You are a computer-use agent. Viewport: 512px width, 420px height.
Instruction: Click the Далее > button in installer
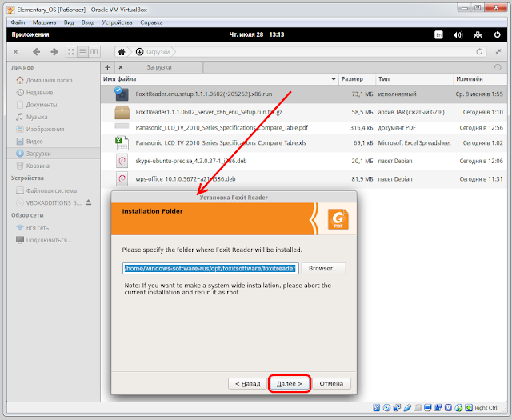tap(289, 383)
